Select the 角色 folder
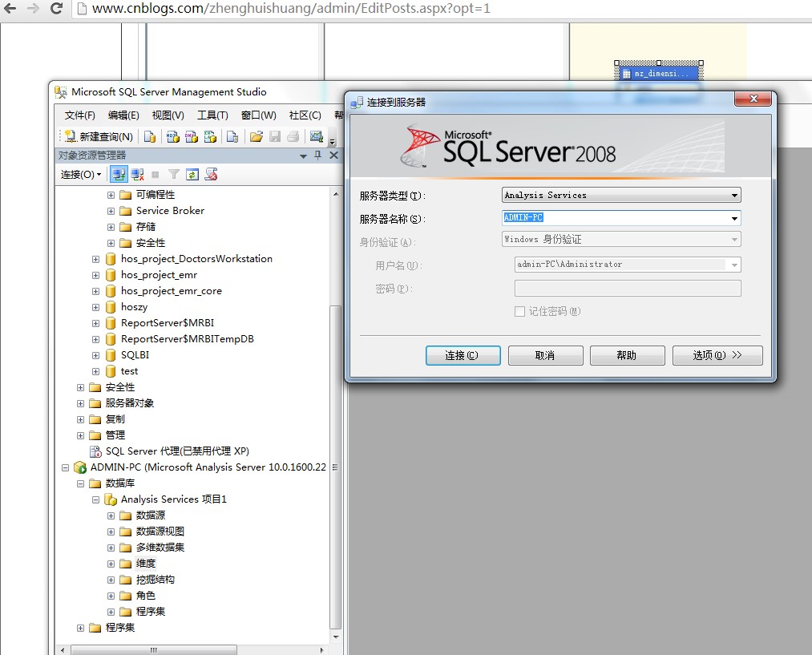The image size is (812, 655). [146, 596]
